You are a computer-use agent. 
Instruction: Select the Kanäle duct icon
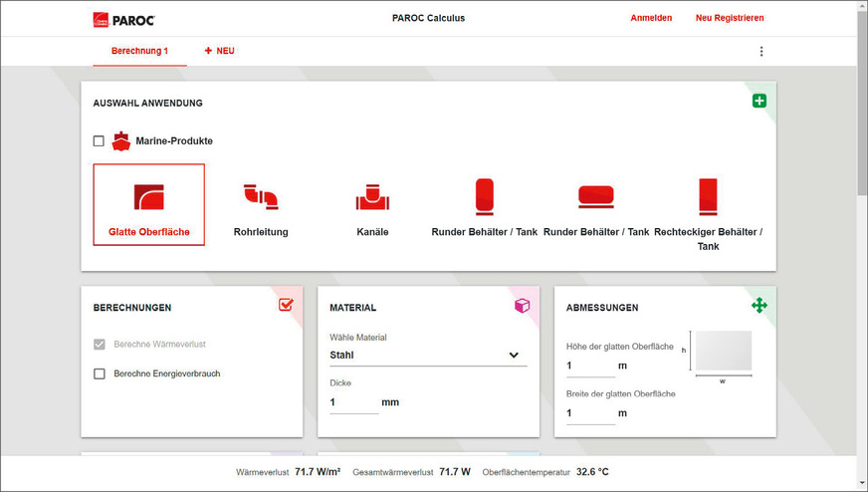click(x=372, y=197)
